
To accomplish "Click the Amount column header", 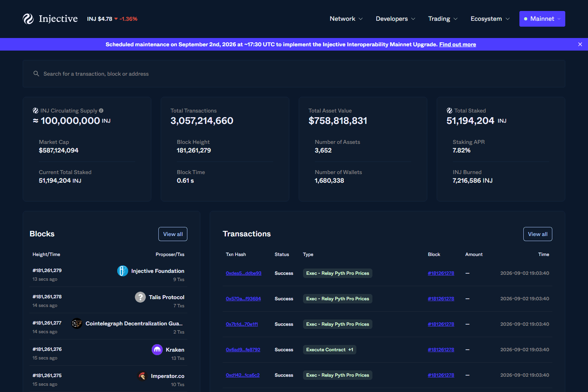I will [474, 254].
